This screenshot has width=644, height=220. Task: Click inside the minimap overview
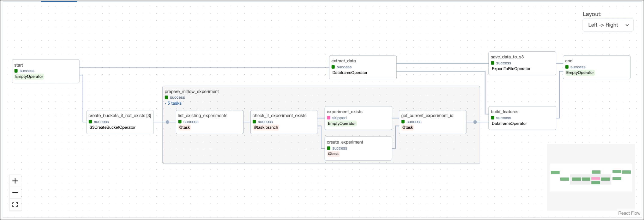(591, 178)
